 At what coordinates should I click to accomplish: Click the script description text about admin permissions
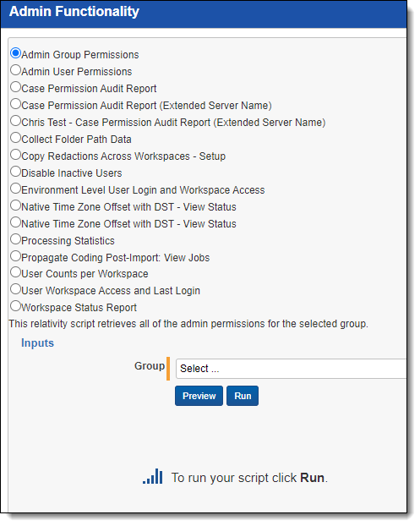(x=188, y=324)
